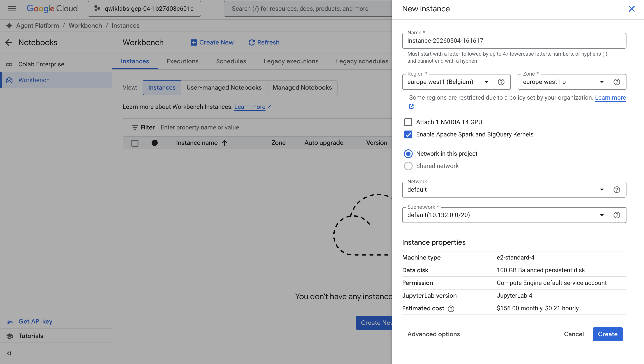
Task: Click Agent Platform in the breadcrumb
Action: (x=37, y=25)
